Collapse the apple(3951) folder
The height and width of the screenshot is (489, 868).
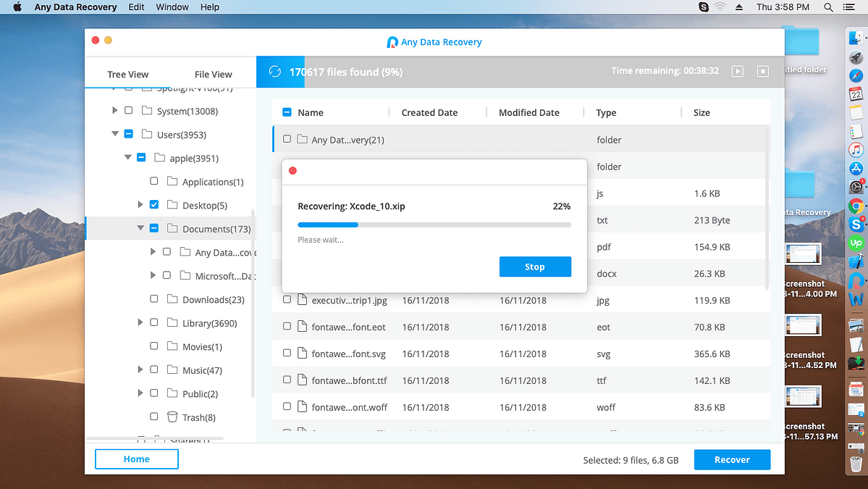point(128,157)
